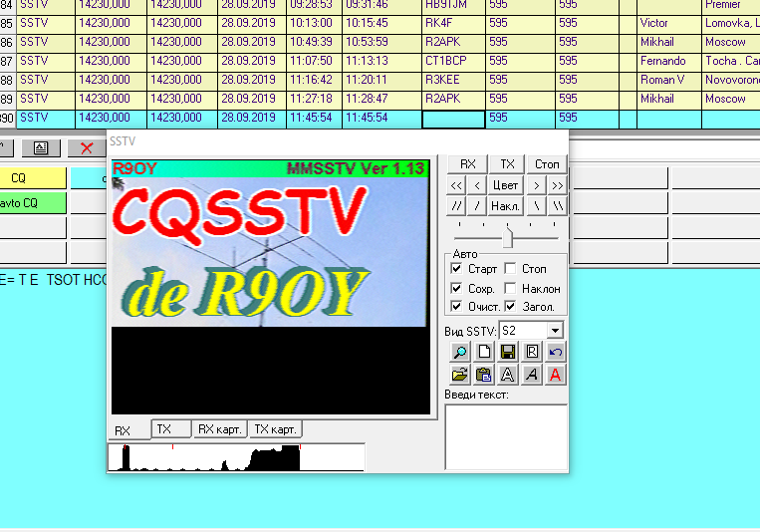Click the outlined letter A text icon
Viewport: 760px width, 532px height.
click(507, 375)
